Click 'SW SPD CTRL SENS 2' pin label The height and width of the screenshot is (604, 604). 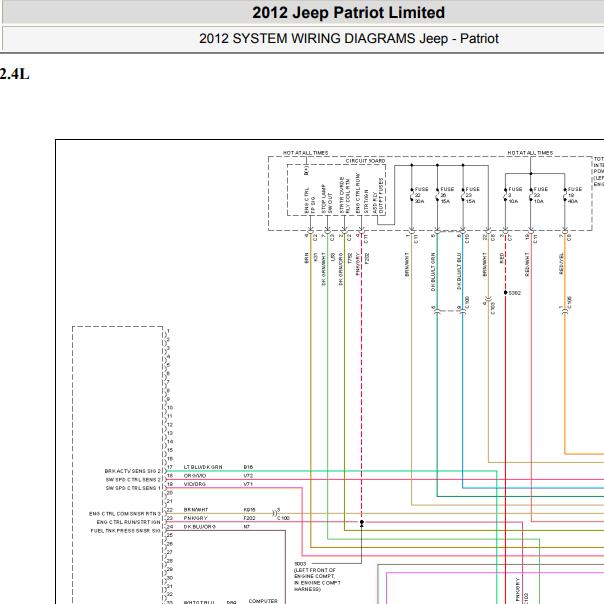click(x=133, y=480)
